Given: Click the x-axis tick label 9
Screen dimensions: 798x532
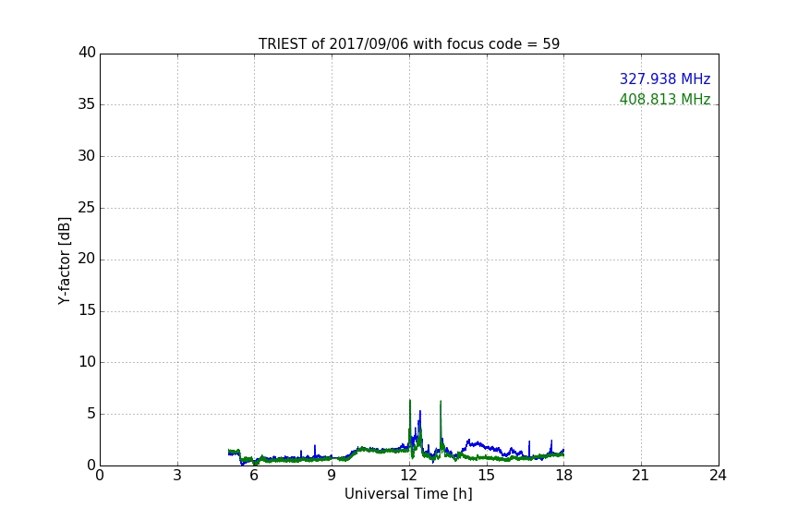Looking at the screenshot, I should tap(332, 476).
